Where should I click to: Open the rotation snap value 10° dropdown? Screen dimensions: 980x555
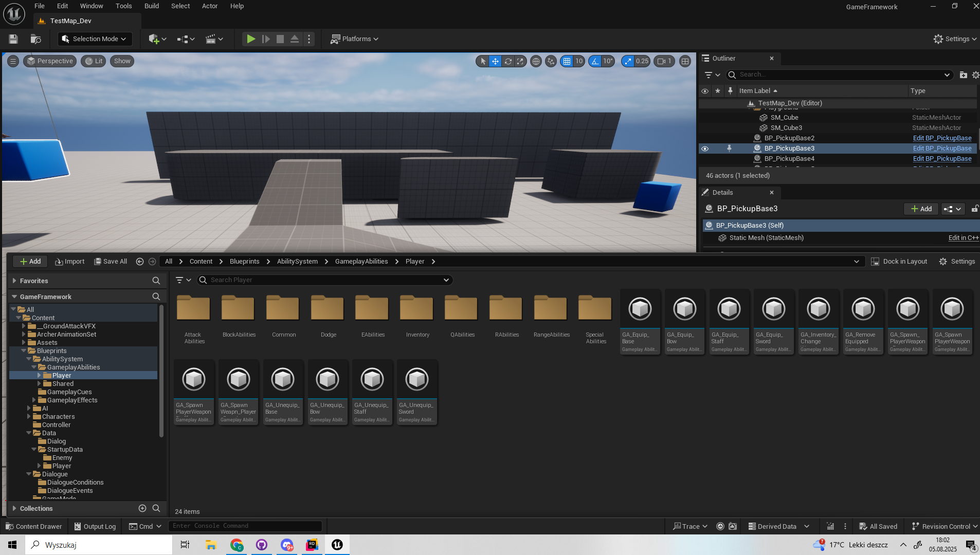[608, 61]
